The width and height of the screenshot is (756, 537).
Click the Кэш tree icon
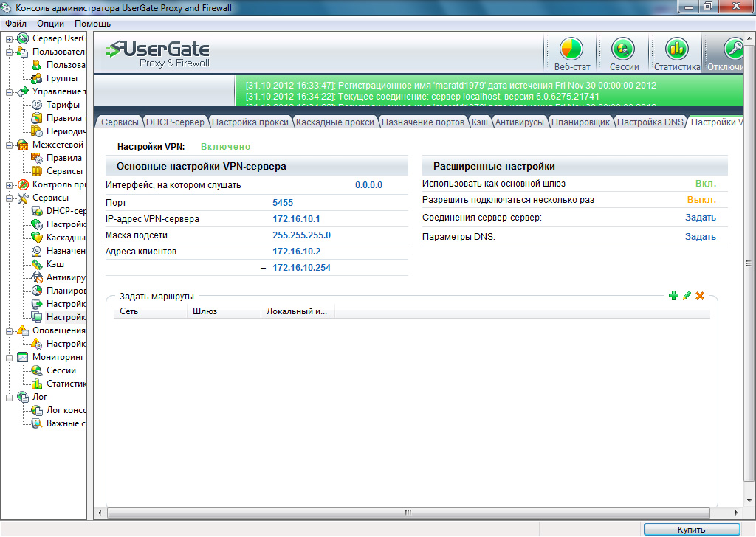click(37, 264)
